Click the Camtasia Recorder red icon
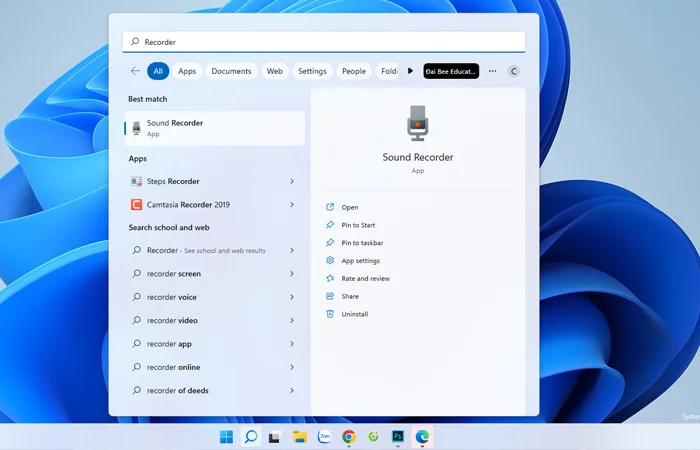The width and height of the screenshot is (700, 450). pyautogui.click(x=136, y=204)
